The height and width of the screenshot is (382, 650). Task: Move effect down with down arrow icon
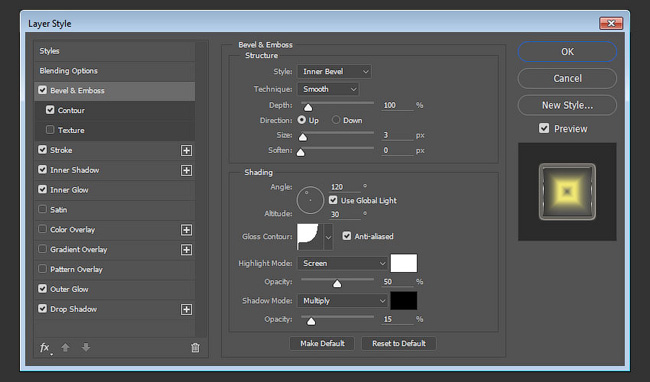[x=86, y=347]
